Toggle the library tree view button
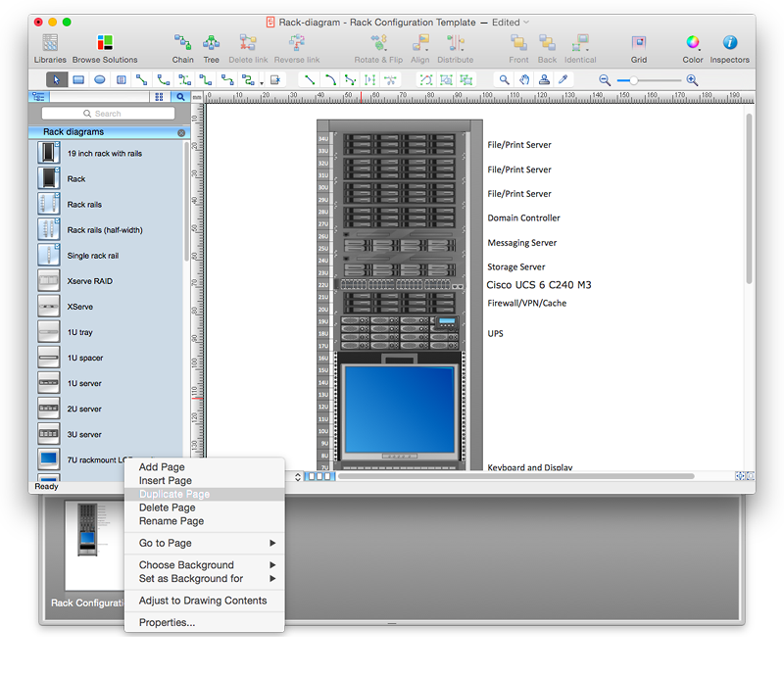The height and width of the screenshot is (675, 784). point(39,97)
